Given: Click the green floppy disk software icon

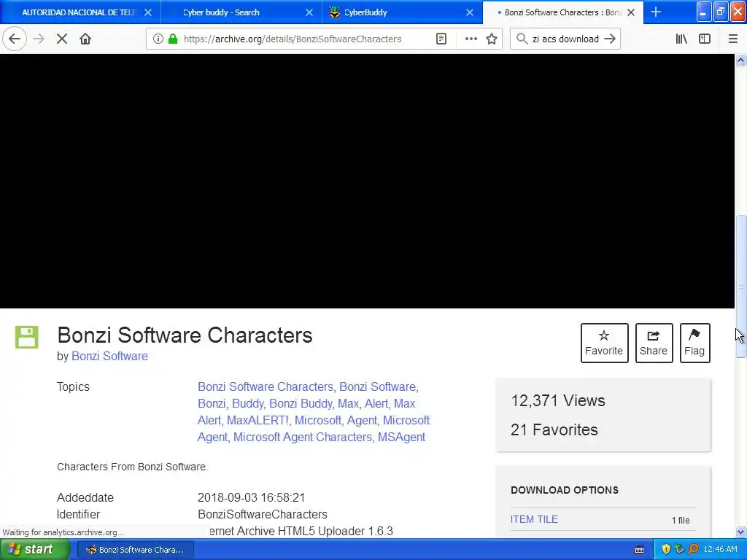Looking at the screenshot, I should [27, 337].
